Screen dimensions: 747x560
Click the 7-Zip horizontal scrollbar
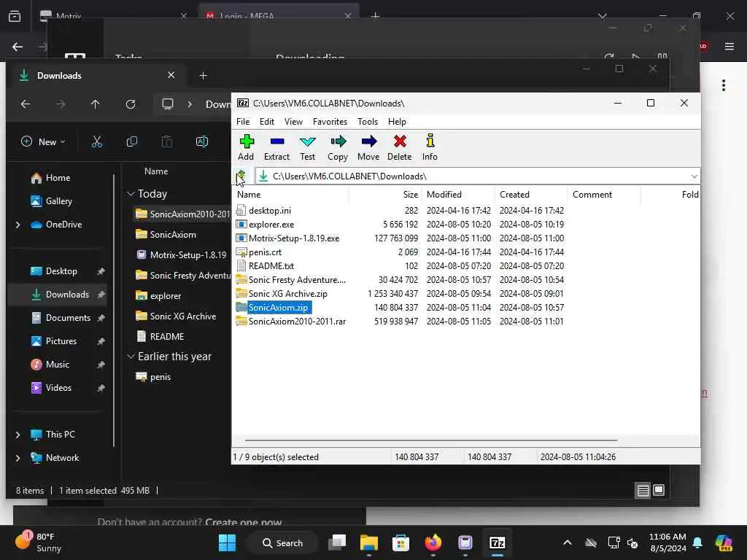[x=430, y=440]
